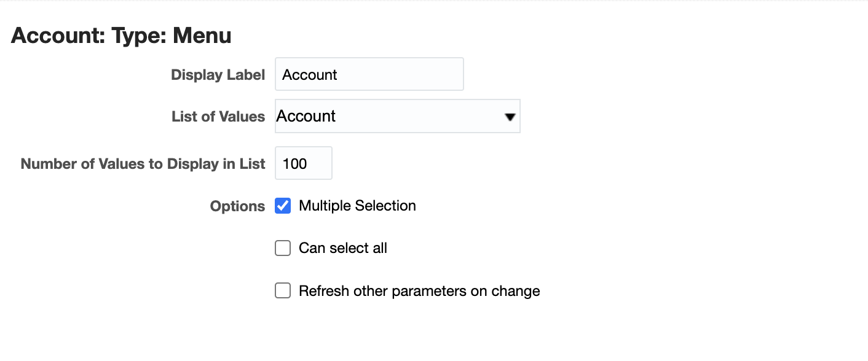Select the Number of Values input showing 100
Screen dimensions: 868x361
coord(303,163)
